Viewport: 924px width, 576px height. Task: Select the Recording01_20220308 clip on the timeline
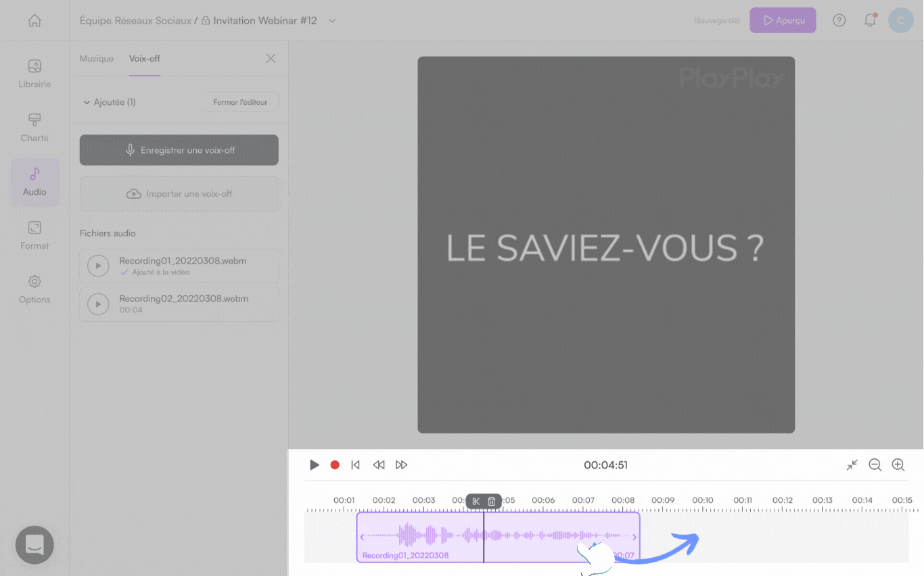tap(498, 537)
